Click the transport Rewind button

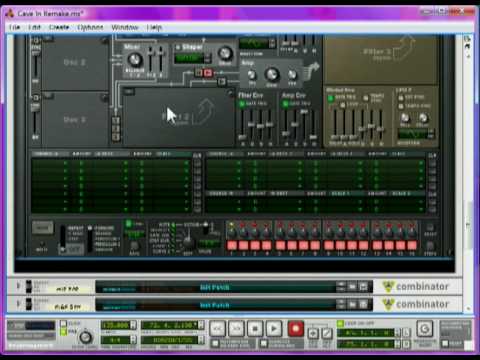pyautogui.click(x=217, y=329)
